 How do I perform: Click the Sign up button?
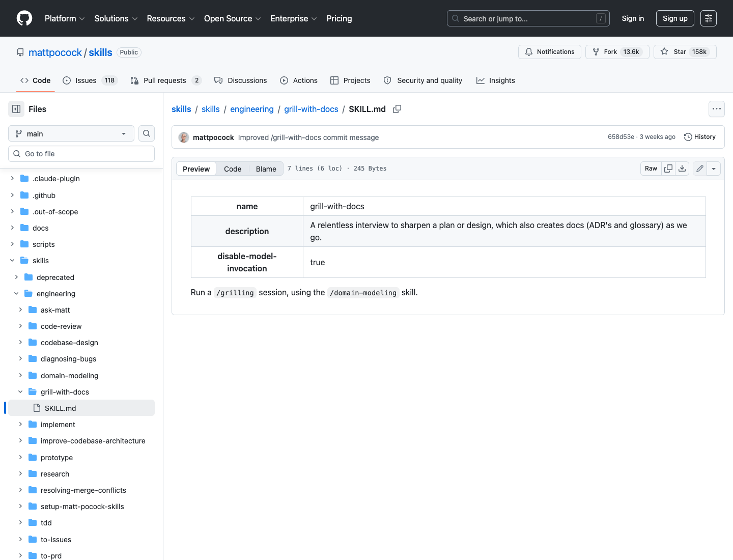click(x=675, y=18)
